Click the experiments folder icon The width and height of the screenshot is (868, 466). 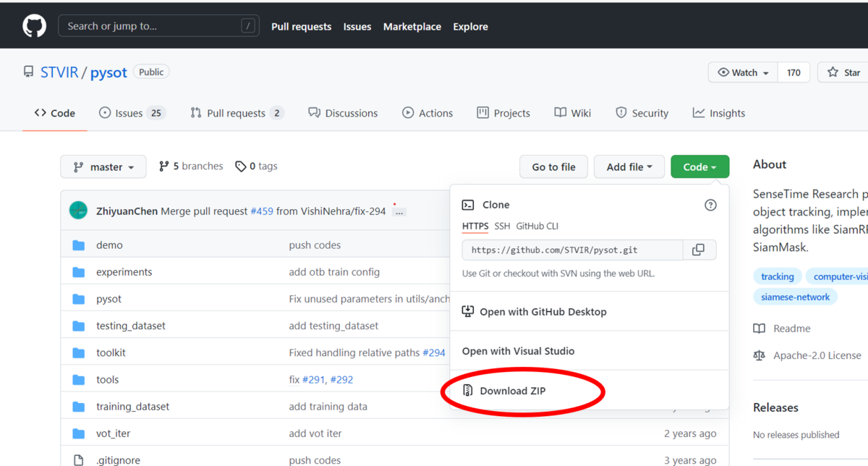click(79, 272)
